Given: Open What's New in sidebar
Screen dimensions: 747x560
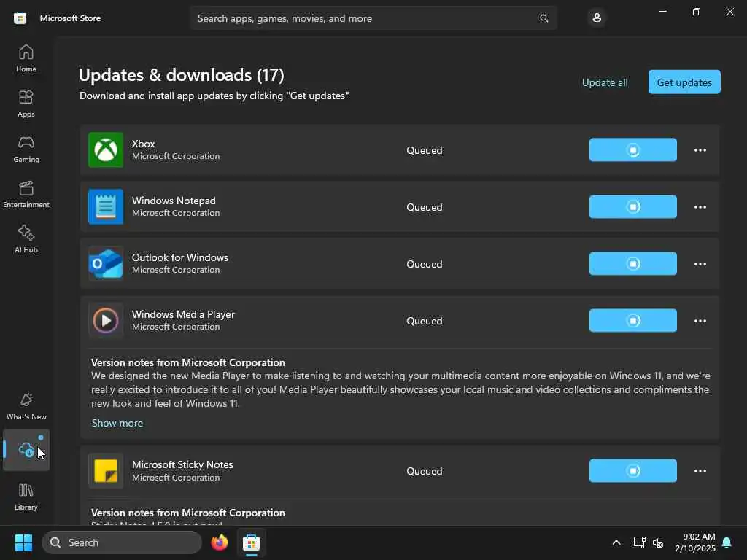Looking at the screenshot, I should [x=26, y=407].
